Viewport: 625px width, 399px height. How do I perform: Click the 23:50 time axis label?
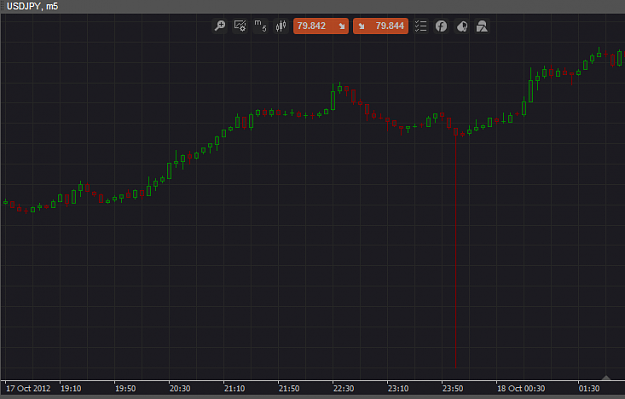click(x=453, y=388)
